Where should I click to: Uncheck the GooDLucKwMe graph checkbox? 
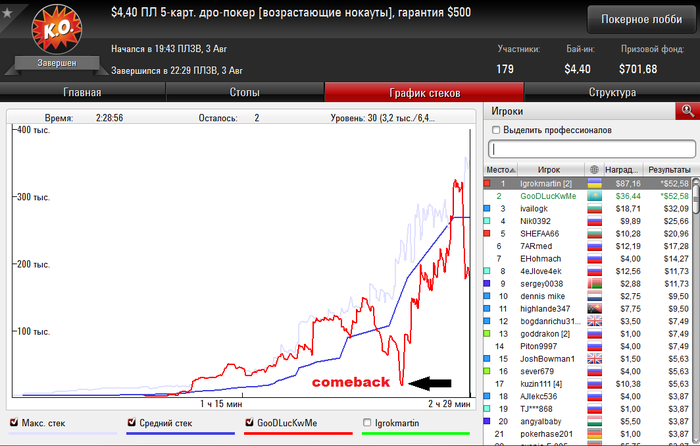point(249,422)
